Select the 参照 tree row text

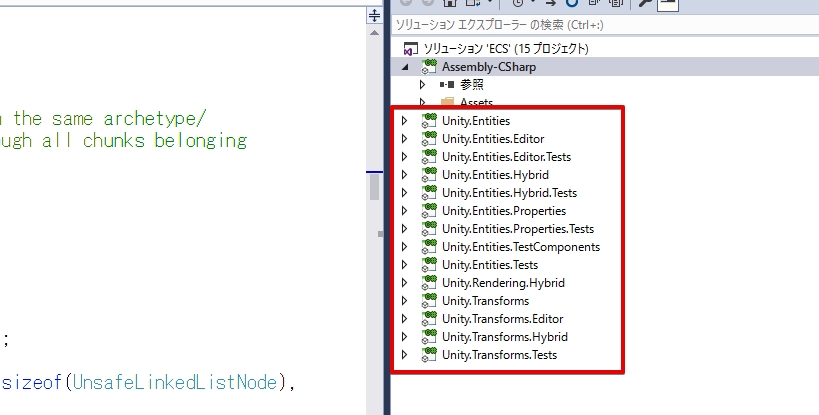coord(472,85)
